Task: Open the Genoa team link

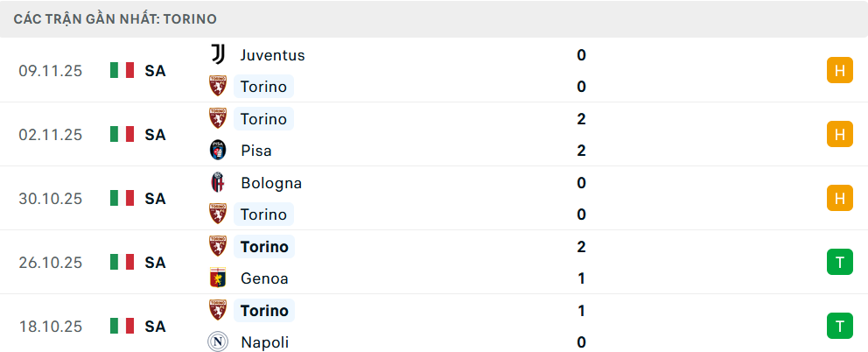Action: [264, 278]
